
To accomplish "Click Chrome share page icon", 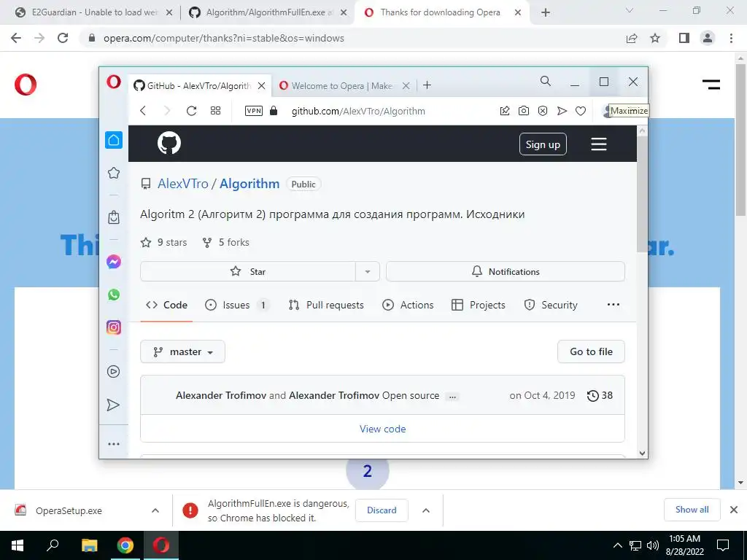I will point(632,38).
